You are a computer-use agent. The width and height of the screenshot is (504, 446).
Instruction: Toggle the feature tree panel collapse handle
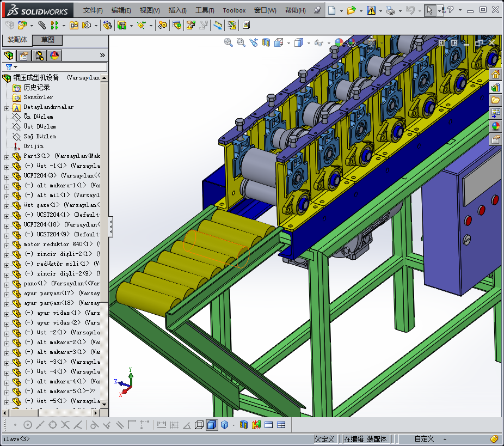click(x=111, y=226)
